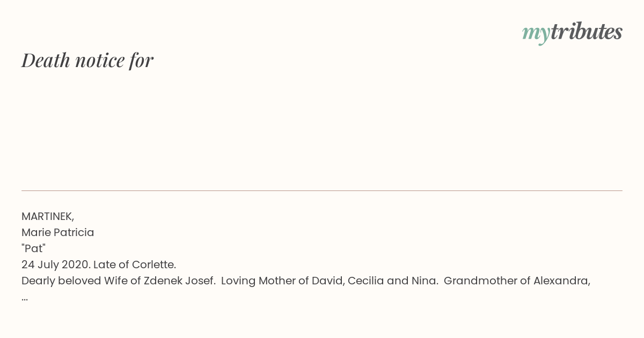Click the name Marie Patricia

tap(58, 232)
